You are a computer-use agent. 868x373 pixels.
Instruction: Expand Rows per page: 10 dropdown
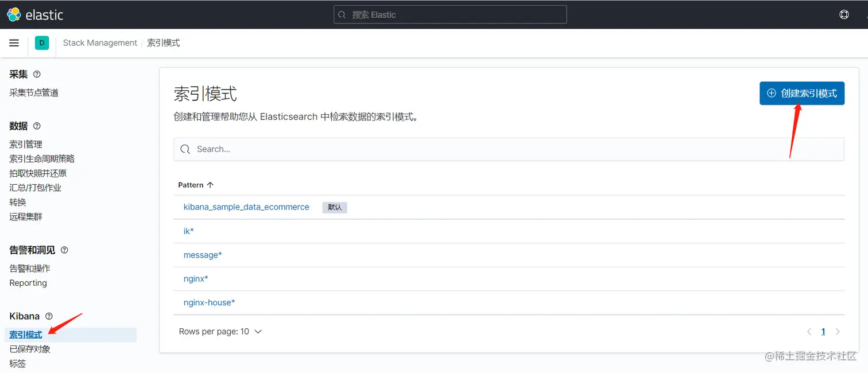pos(220,332)
